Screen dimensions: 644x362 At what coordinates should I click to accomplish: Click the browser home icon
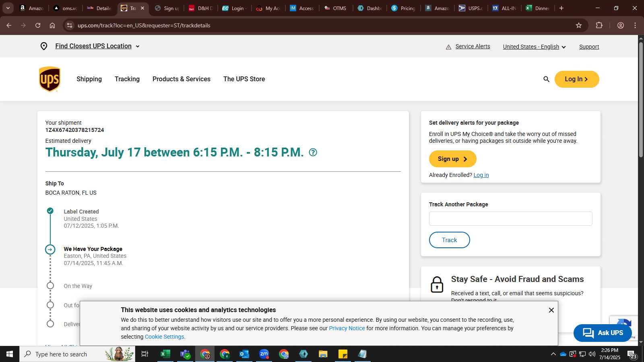(52, 25)
